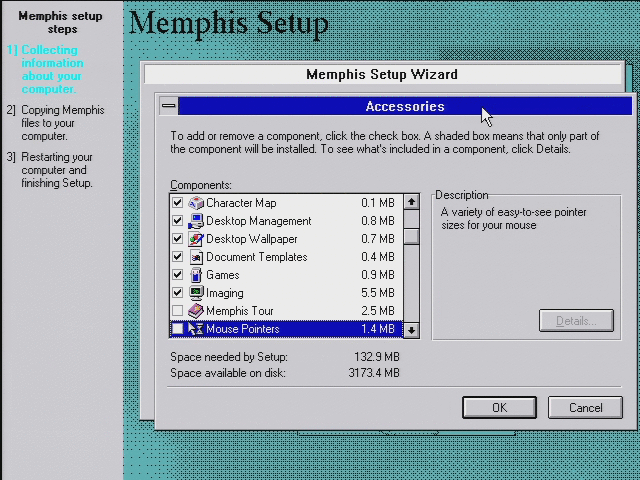Select the Memphis Tour row label

(240, 311)
